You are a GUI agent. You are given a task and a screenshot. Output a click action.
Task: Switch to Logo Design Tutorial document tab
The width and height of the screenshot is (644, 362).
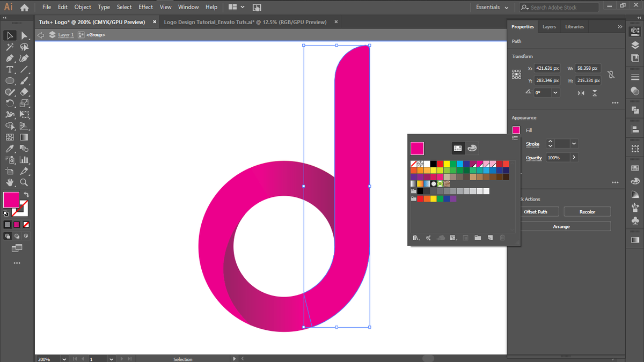(245, 22)
